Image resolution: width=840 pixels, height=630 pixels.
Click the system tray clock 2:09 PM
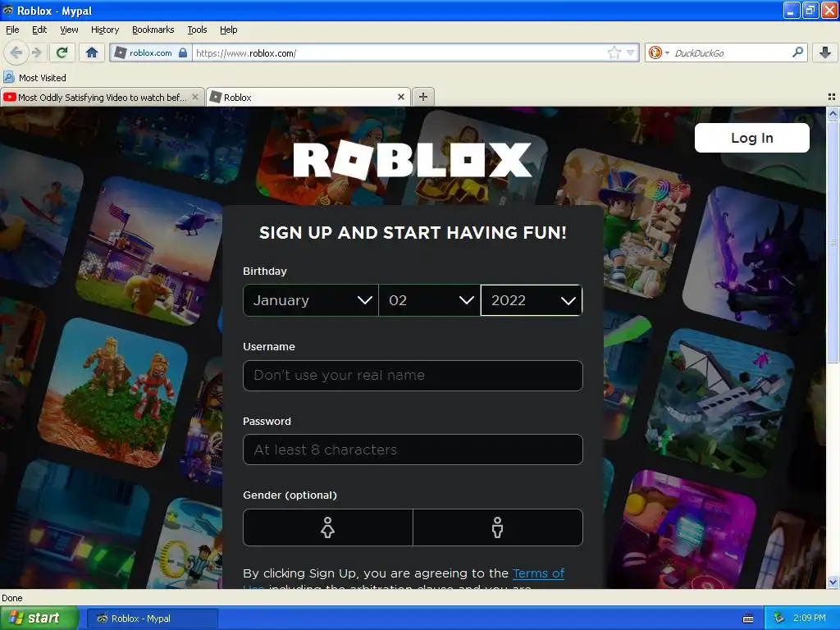coord(809,618)
